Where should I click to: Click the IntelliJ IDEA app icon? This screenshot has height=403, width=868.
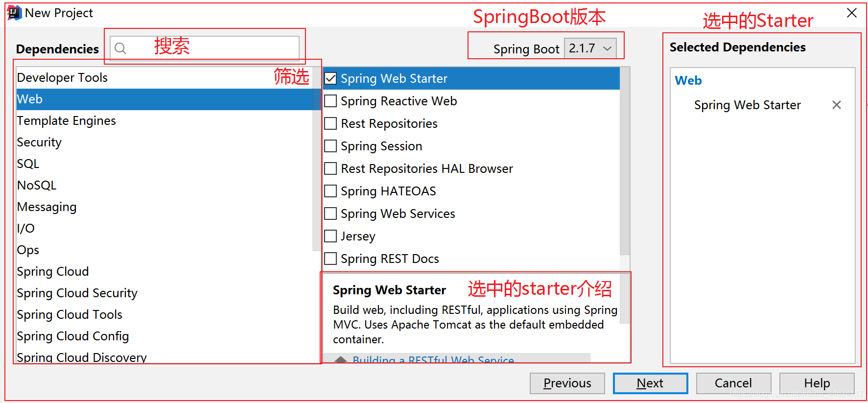click(14, 13)
